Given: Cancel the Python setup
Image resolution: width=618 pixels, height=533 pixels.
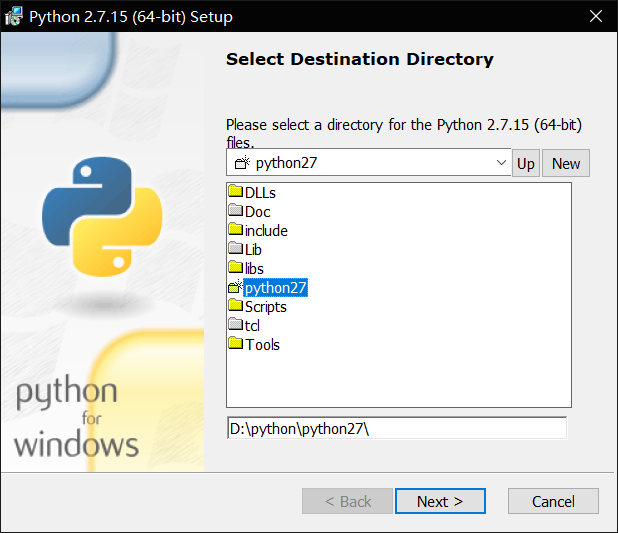Looking at the screenshot, I should pos(553,501).
